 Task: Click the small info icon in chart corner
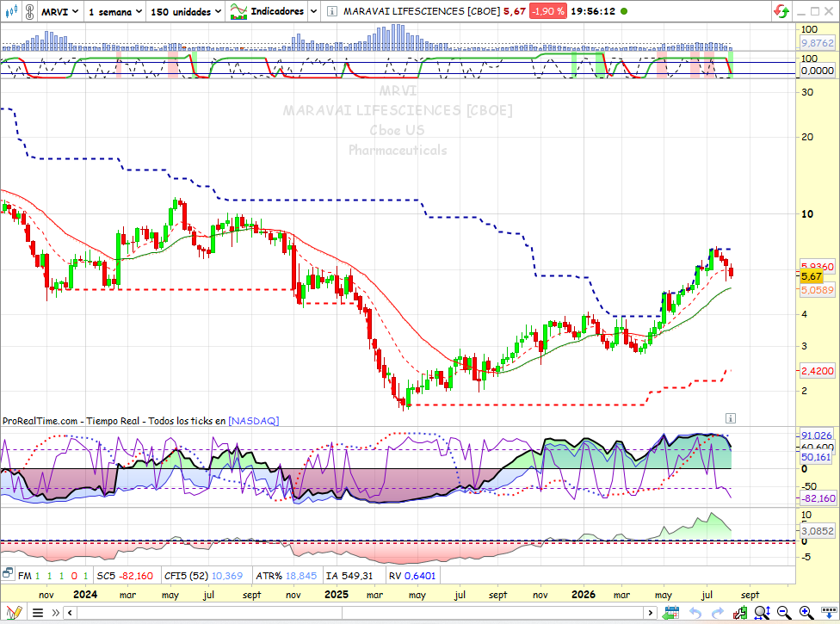click(731, 417)
